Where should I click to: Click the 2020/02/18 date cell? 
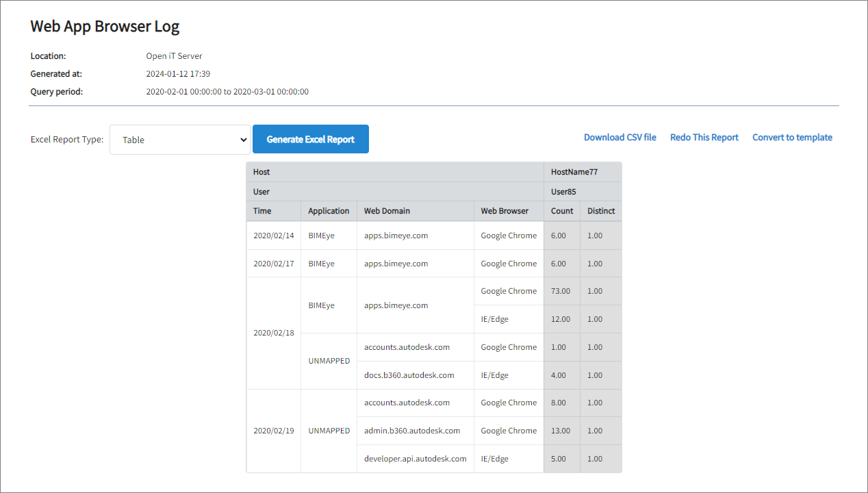click(273, 333)
